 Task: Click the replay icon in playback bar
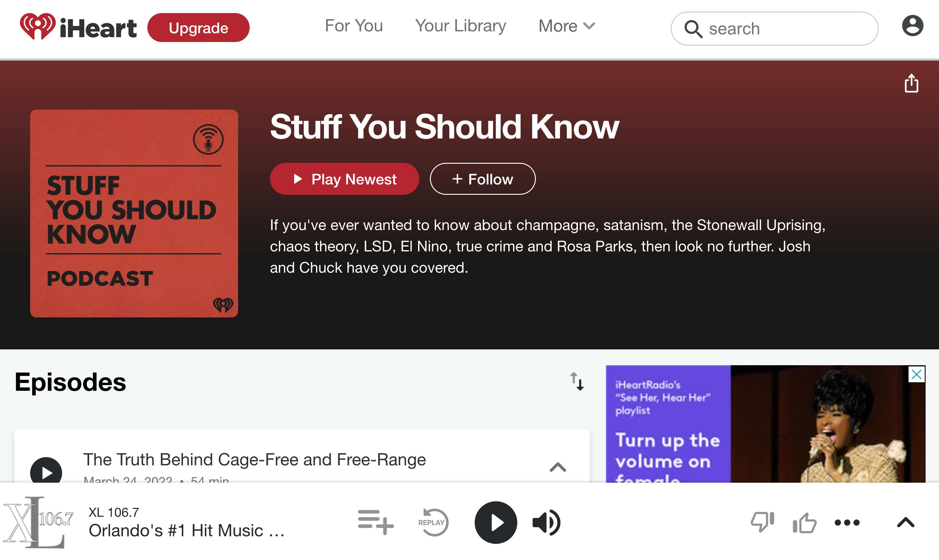(432, 522)
